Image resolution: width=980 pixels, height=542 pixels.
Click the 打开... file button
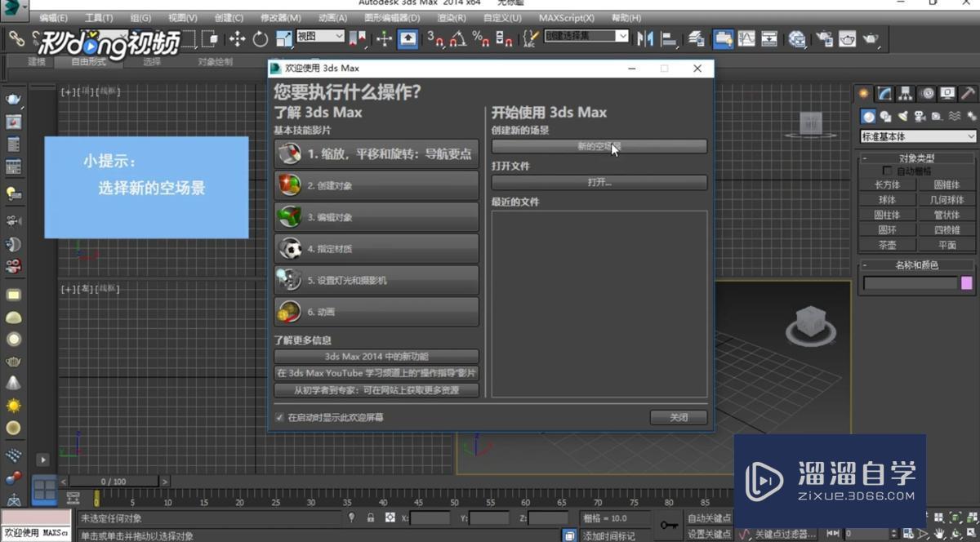599,183
